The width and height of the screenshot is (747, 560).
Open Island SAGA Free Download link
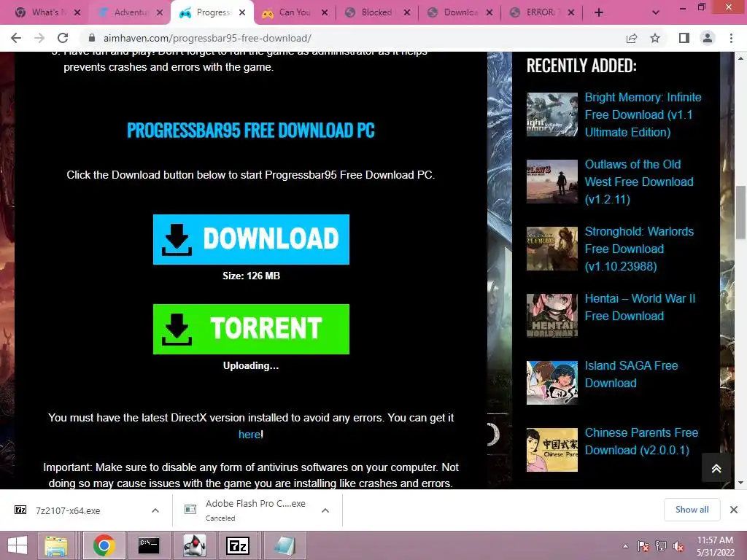tap(631, 374)
